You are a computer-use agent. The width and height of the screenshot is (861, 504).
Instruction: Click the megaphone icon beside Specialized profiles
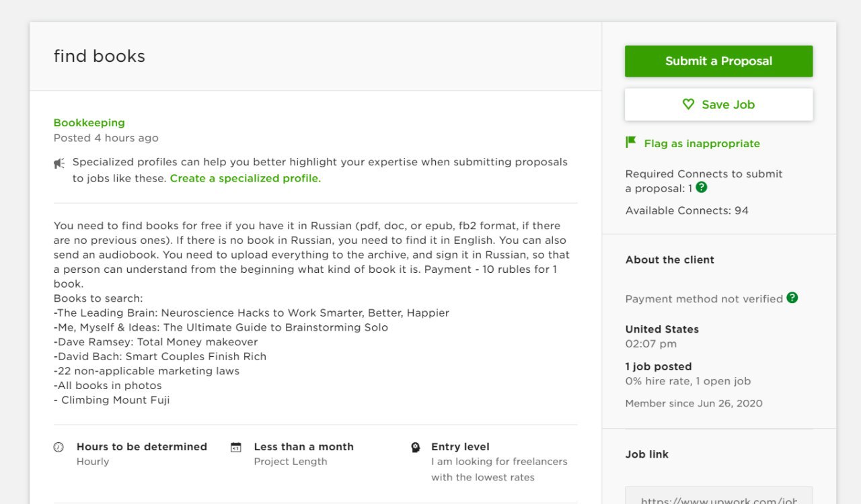tap(59, 163)
